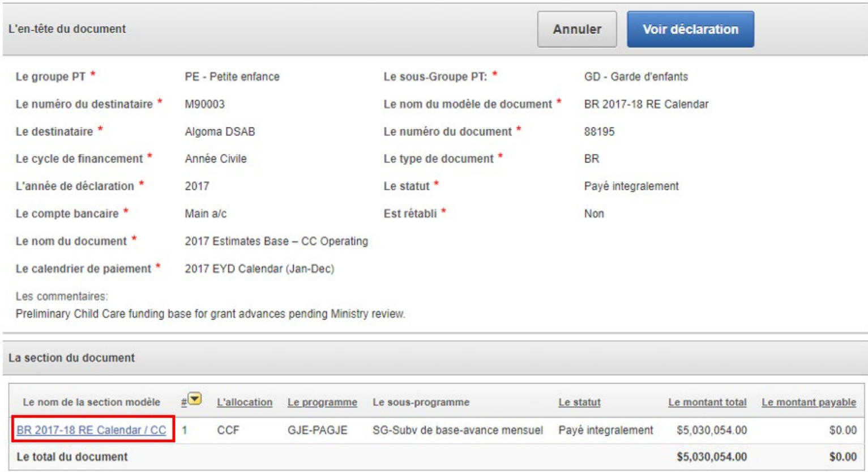
Task: Click the recipient number M90003
Action: [x=204, y=104]
